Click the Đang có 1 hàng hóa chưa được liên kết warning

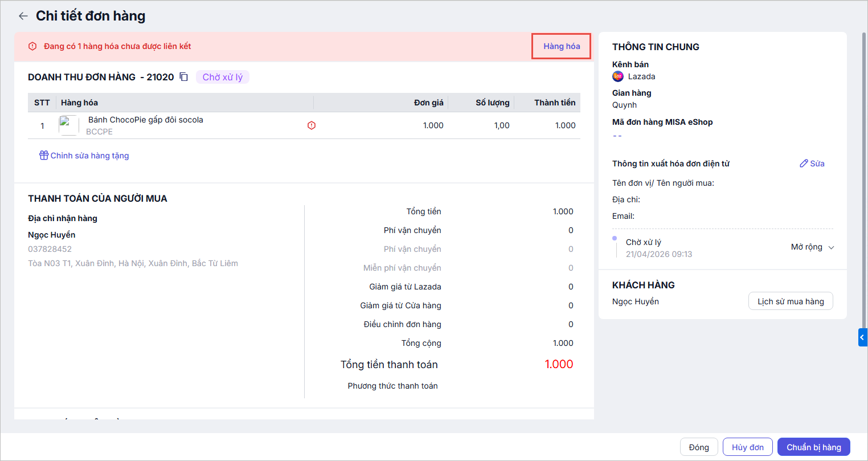pos(117,46)
